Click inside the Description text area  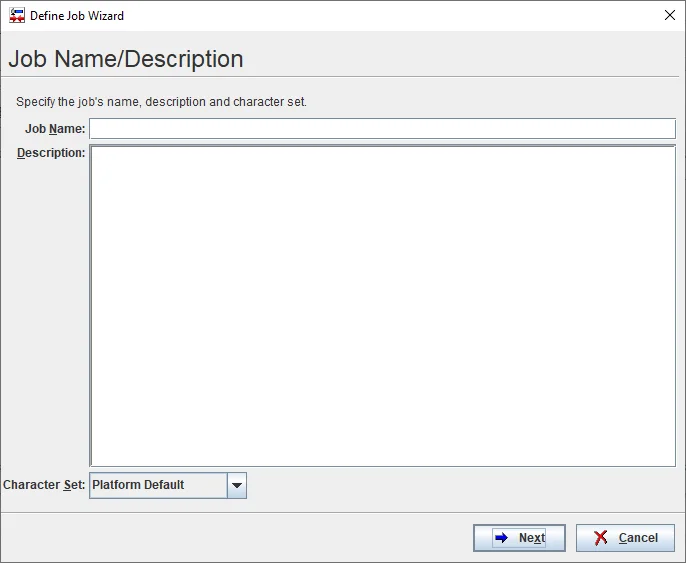[x=382, y=305]
